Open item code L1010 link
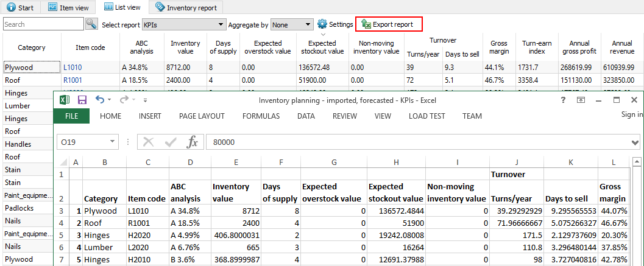Viewport: 644px width, 266px height. 72,68
